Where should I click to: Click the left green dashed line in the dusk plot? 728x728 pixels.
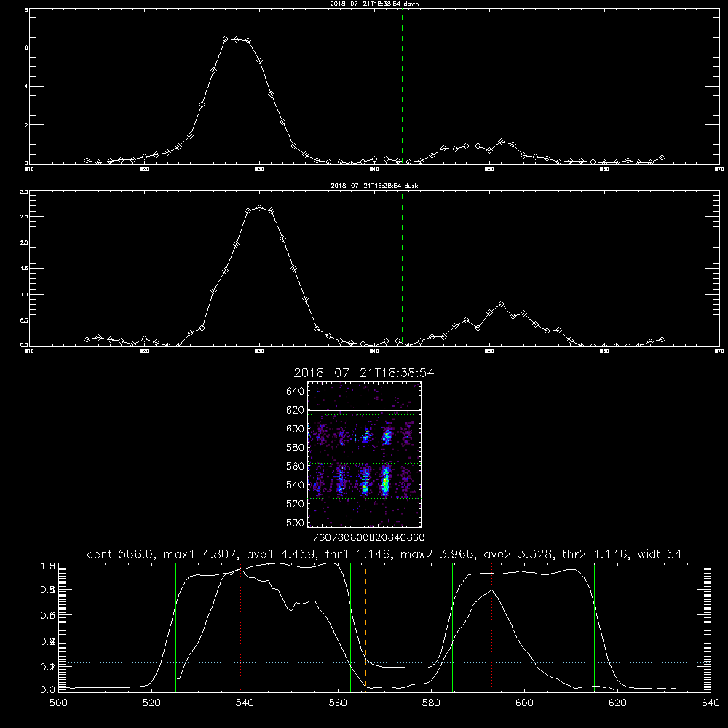pos(232,269)
